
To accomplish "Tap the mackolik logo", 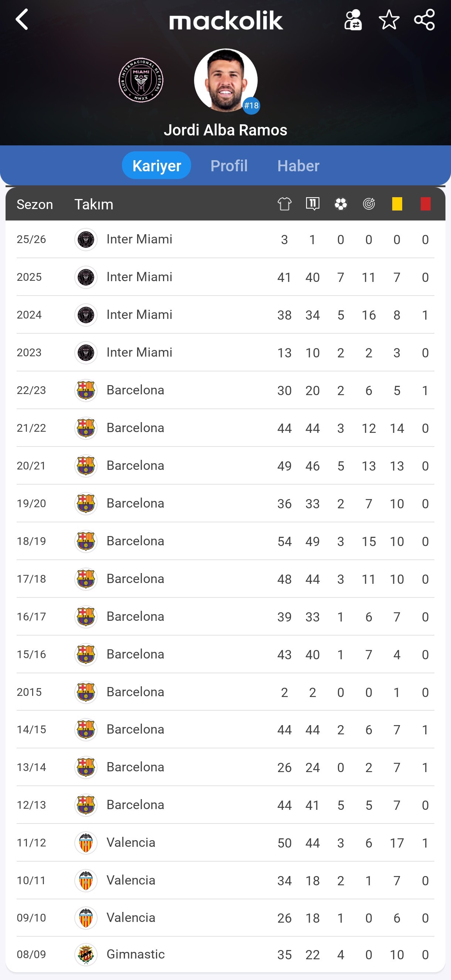I will point(226,21).
